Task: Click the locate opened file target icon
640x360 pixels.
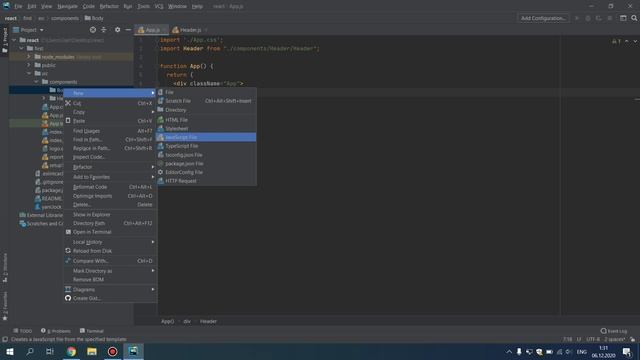Action: 93,30
